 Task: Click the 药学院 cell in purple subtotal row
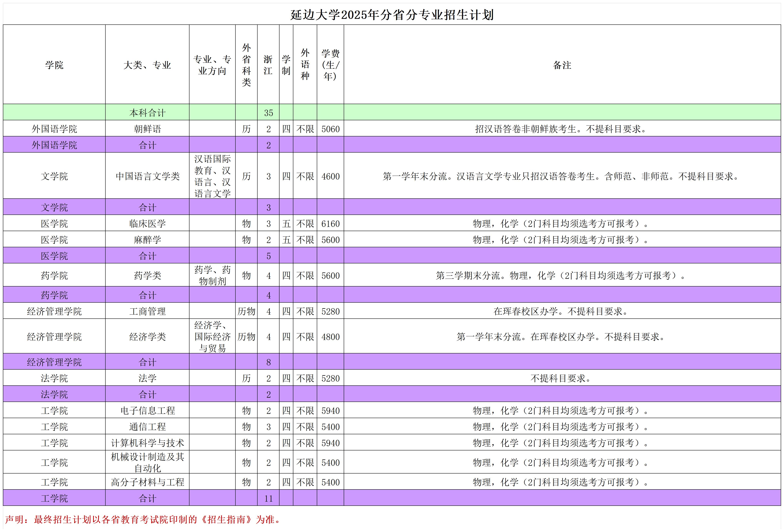[x=54, y=295]
